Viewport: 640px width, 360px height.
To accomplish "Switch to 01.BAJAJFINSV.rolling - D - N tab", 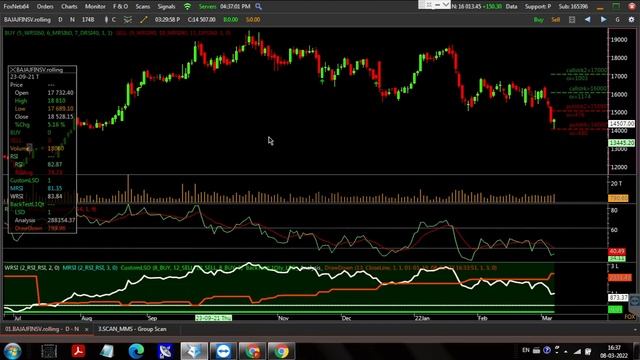I will coord(42,329).
